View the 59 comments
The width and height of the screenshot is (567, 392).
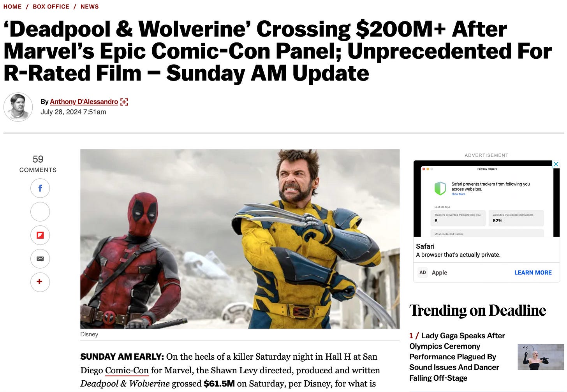point(38,163)
